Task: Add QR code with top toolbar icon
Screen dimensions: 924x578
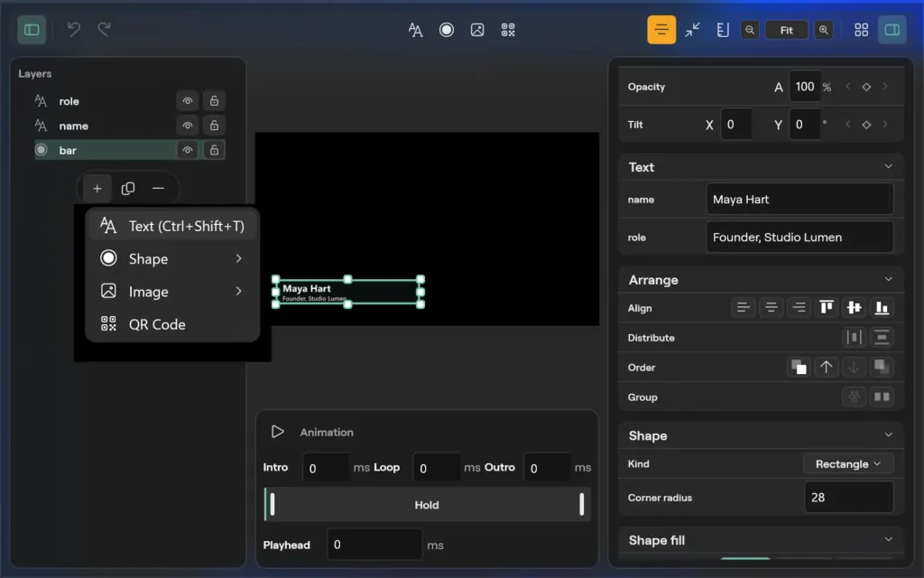Action: point(508,30)
